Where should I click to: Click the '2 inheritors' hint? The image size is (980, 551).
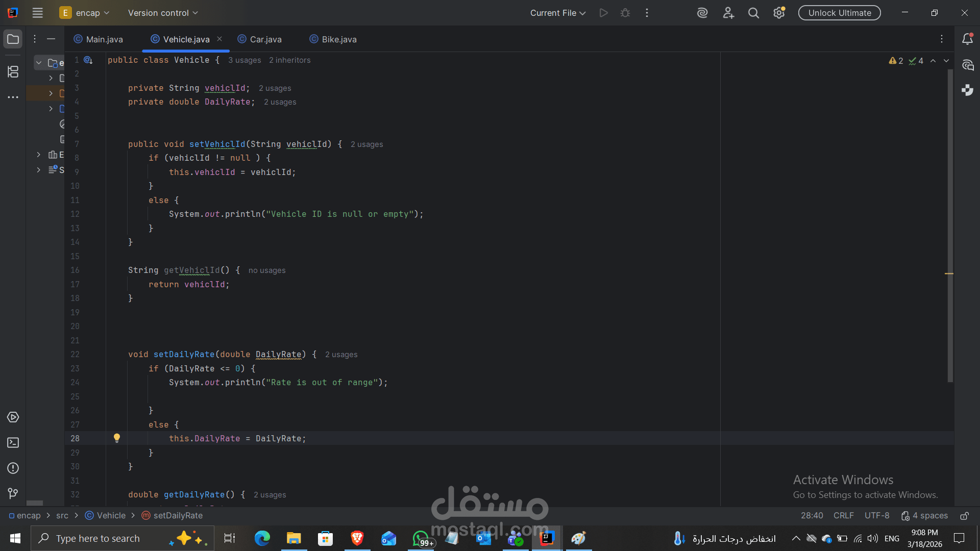pyautogui.click(x=290, y=60)
